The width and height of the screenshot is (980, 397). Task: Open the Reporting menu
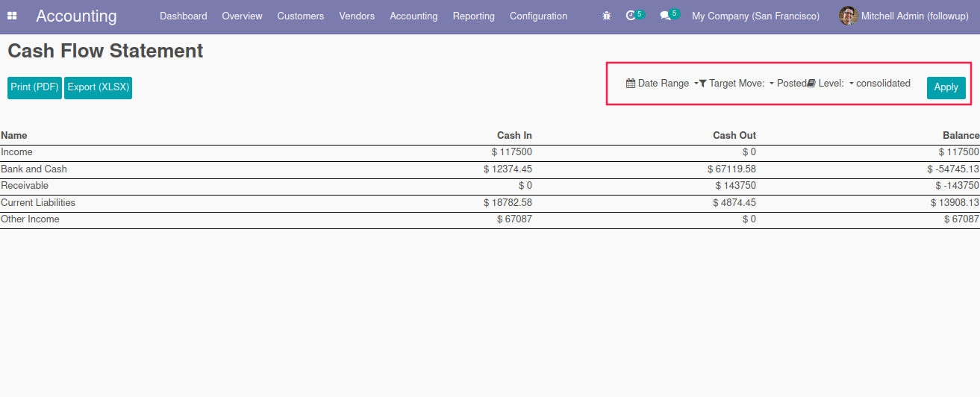[474, 16]
